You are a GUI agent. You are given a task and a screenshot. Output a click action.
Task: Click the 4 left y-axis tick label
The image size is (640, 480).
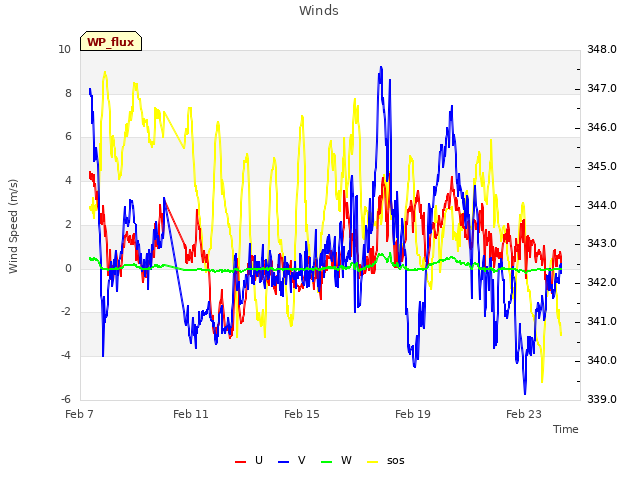(x=68, y=180)
